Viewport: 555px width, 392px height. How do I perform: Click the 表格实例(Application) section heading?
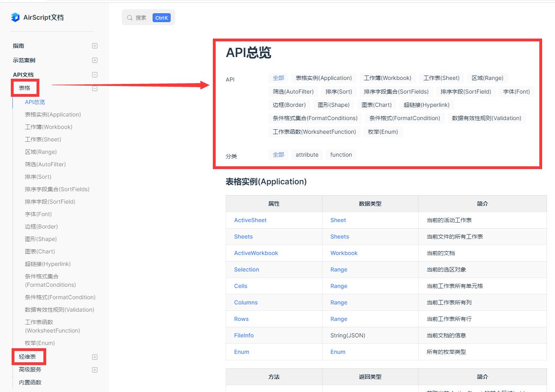[x=266, y=182]
